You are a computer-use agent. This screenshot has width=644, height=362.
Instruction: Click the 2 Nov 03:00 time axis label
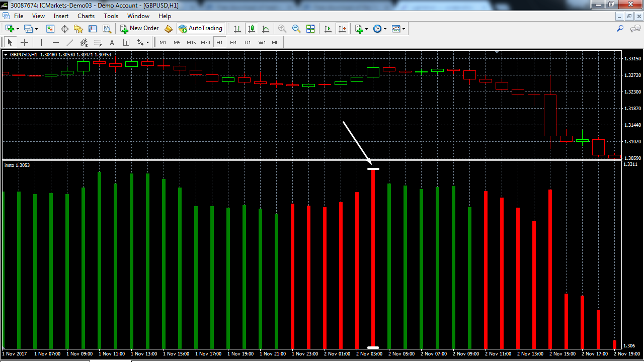tap(369, 354)
